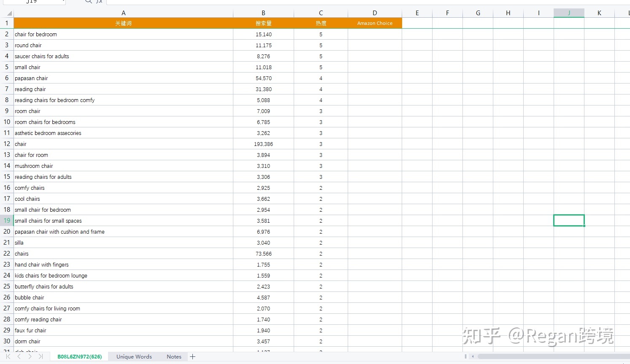Switch to the Unique Words sheet tab

(x=134, y=357)
